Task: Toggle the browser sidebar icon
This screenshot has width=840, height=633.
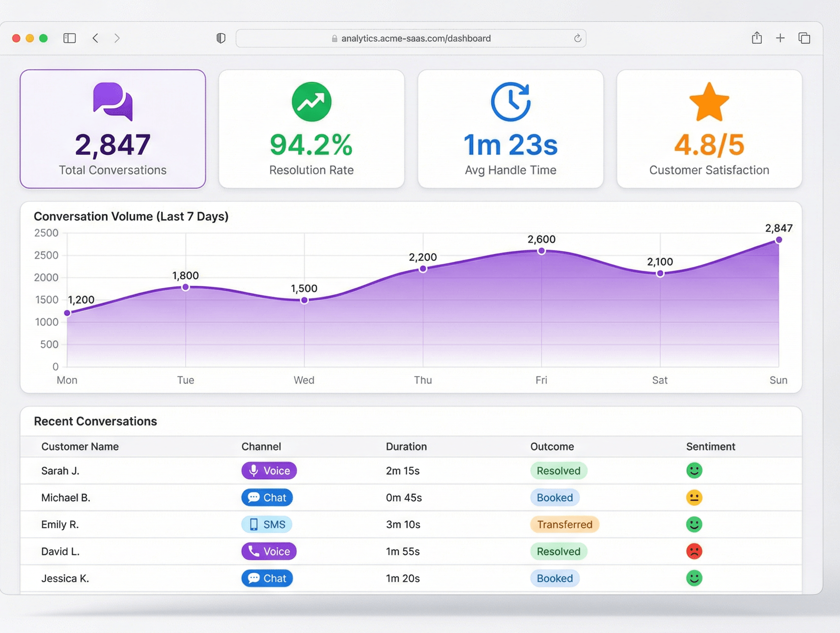Action: pyautogui.click(x=70, y=38)
